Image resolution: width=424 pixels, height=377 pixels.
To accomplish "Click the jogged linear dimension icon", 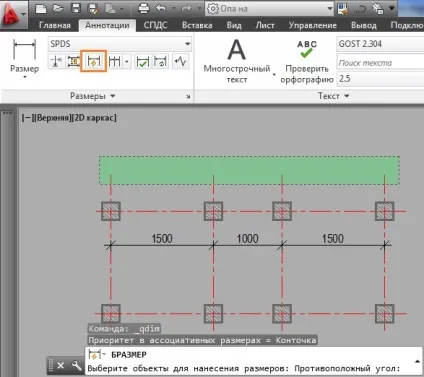I will [181, 61].
